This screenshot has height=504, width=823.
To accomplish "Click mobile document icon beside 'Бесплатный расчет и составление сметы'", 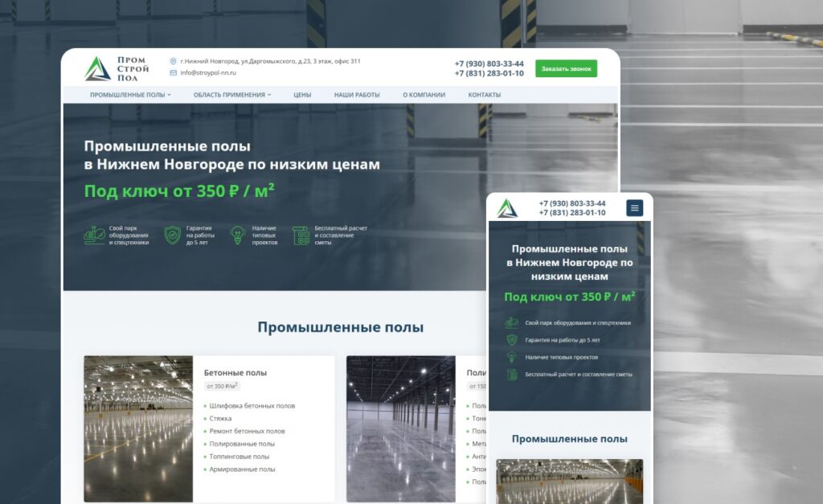I will [x=512, y=375].
